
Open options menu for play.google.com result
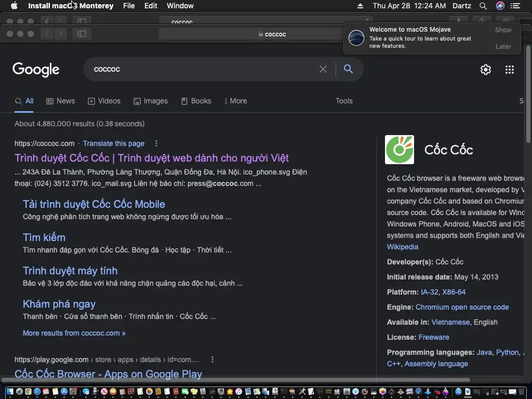pyautogui.click(x=212, y=360)
